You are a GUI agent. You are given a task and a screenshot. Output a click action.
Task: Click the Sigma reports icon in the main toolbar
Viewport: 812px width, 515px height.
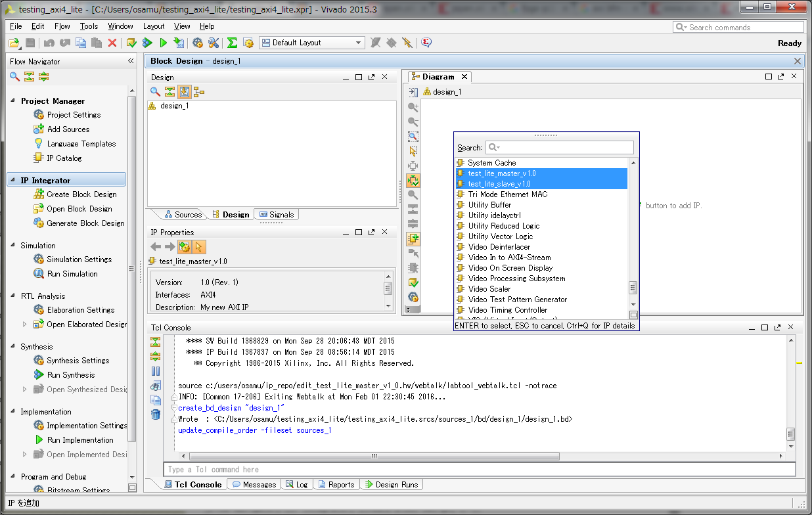click(x=231, y=42)
